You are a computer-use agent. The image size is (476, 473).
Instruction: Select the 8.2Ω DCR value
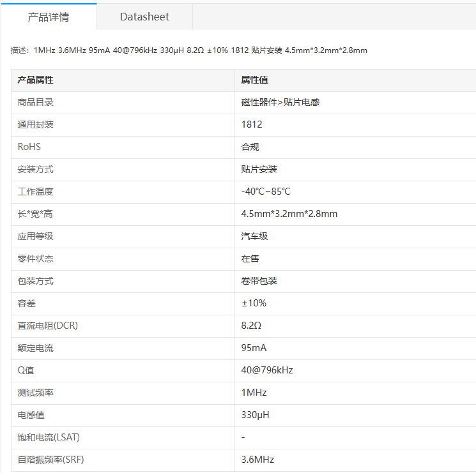tap(251, 326)
